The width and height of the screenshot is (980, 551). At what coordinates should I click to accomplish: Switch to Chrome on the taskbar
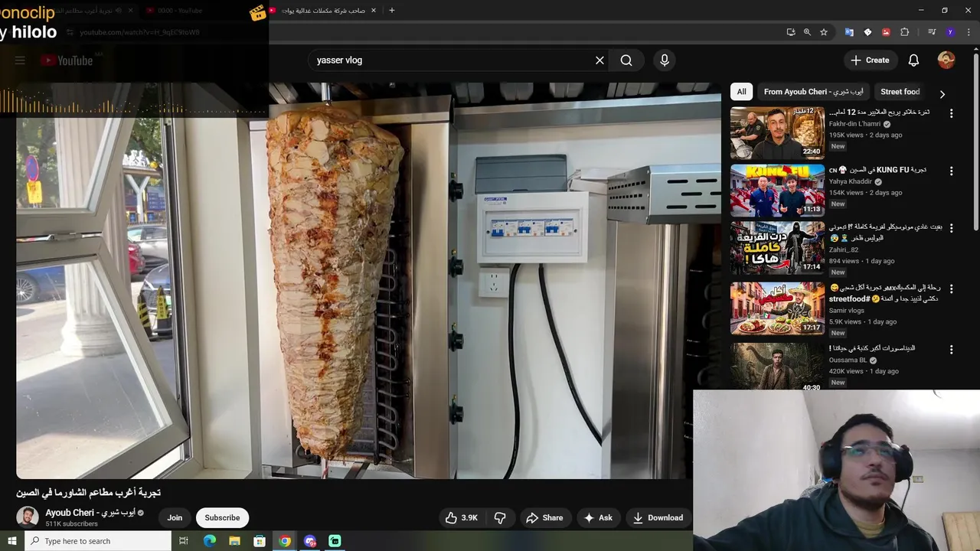coord(285,541)
